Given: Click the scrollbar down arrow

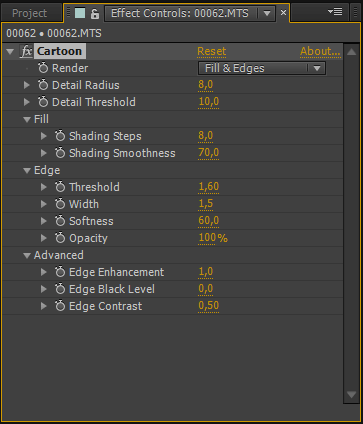Looking at the screenshot, I should coord(351,395).
